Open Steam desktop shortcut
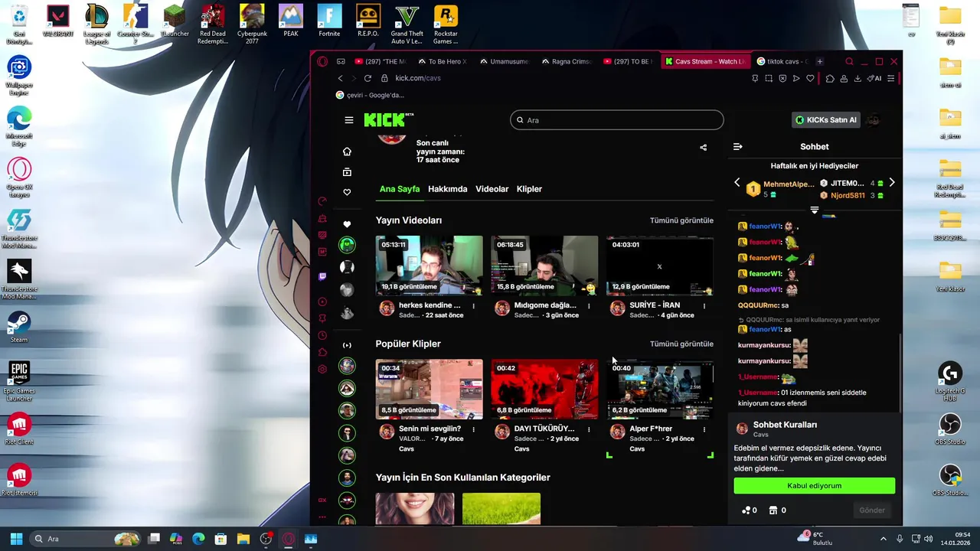Image resolution: width=980 pixels, height=551 pixels. (x=19, y=327)
